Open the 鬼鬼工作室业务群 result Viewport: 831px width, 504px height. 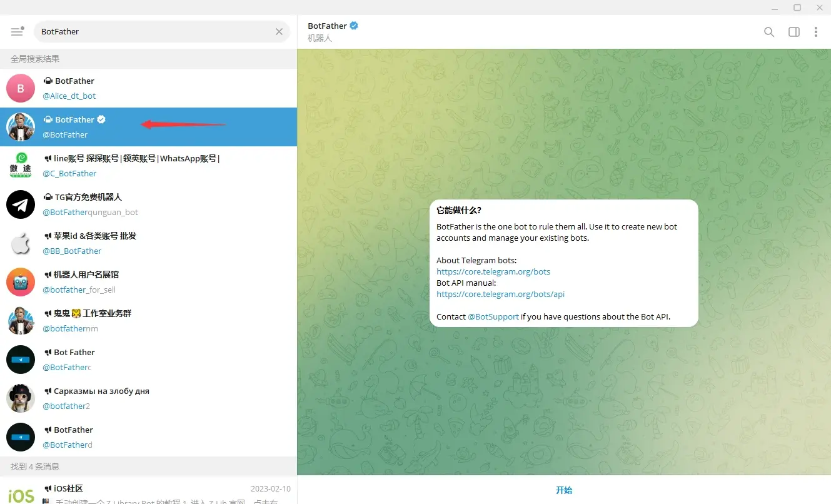click(148, 321)
